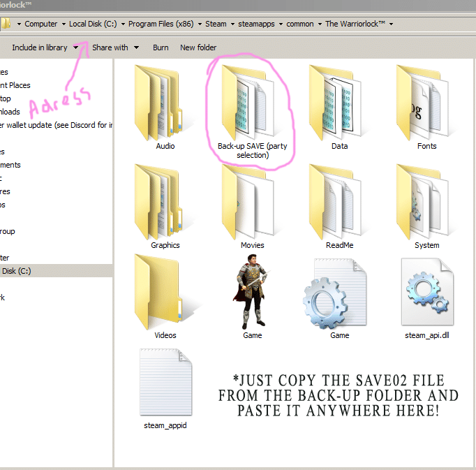Click the Burn toolbar button

point(161,47)
